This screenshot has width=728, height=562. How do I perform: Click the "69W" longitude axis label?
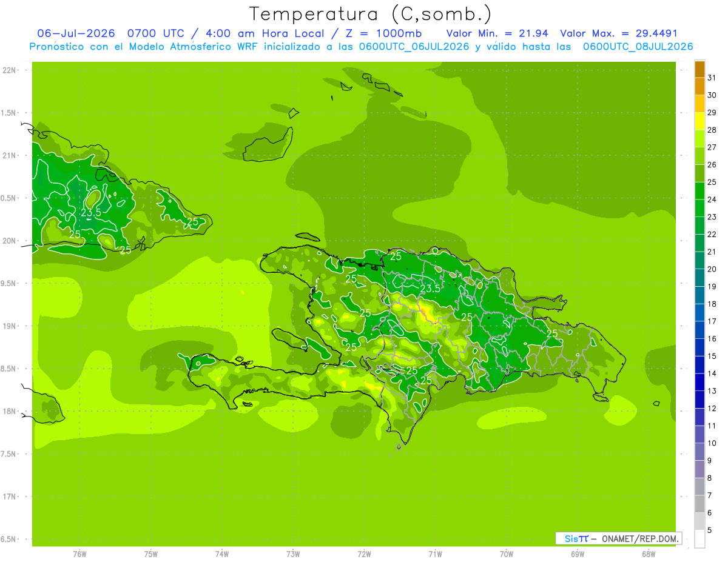click(578, 554)
